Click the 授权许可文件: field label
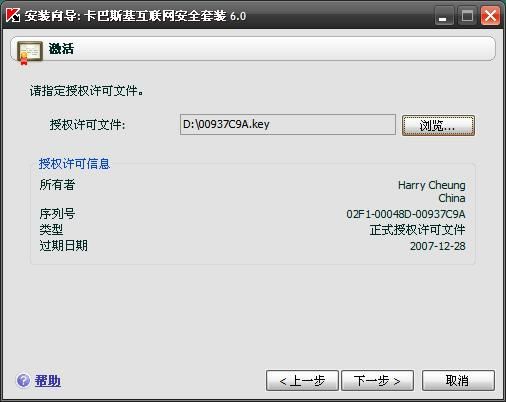The image size is (506, 402). pos(88,125)
